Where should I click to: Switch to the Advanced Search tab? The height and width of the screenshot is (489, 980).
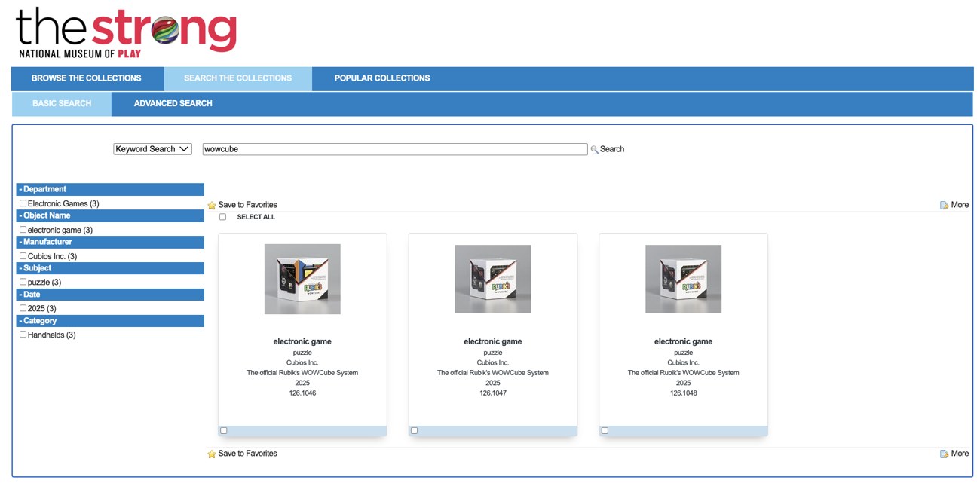coord(173,104)
